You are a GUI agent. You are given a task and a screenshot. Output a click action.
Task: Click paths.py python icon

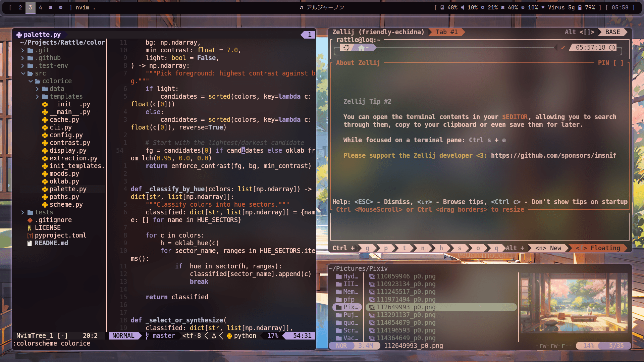click(45, 197)
